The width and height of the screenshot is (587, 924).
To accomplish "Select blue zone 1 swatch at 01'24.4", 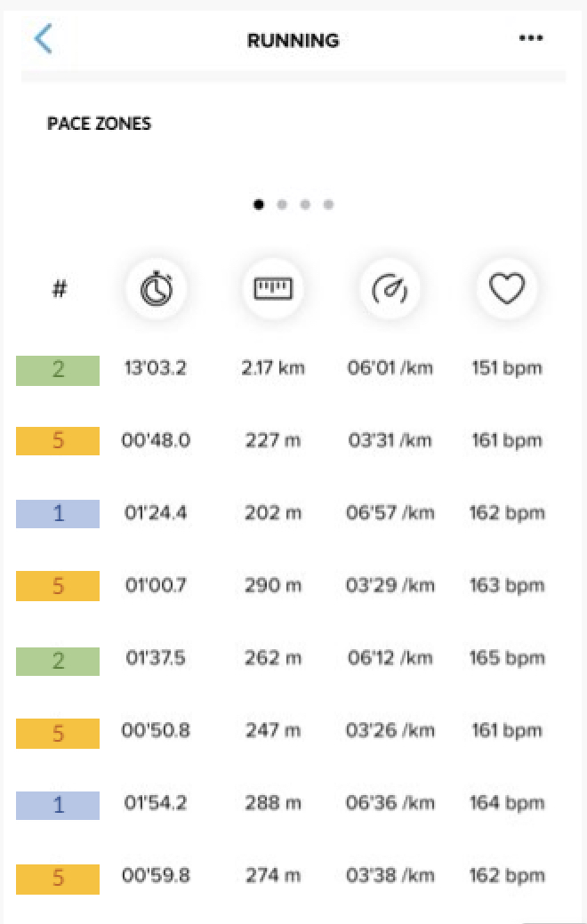I will click(x=58, y=514).
